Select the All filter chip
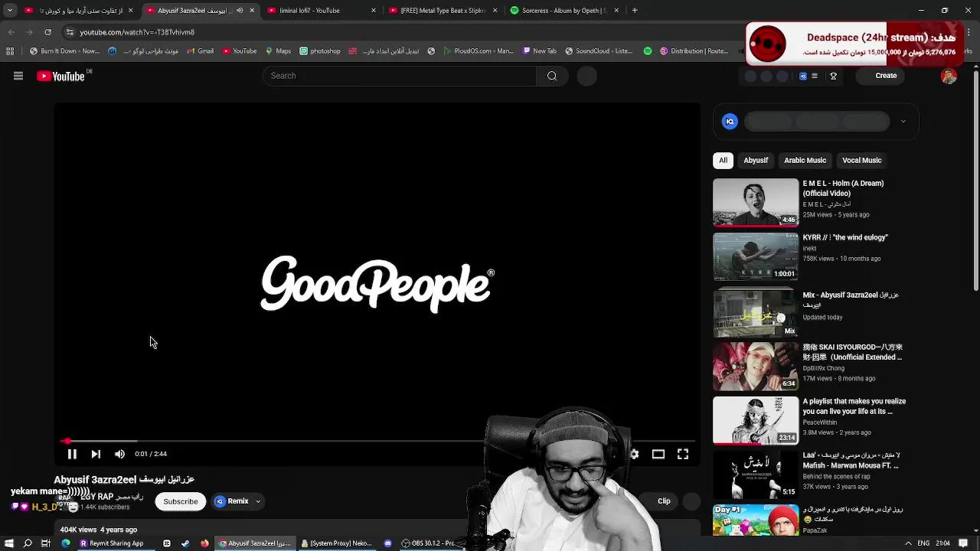 click(x=723, y=160)
